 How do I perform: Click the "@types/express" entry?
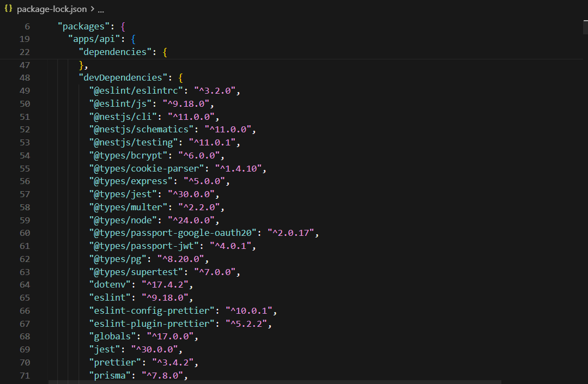pyautogui.click(x=159, y=181)
